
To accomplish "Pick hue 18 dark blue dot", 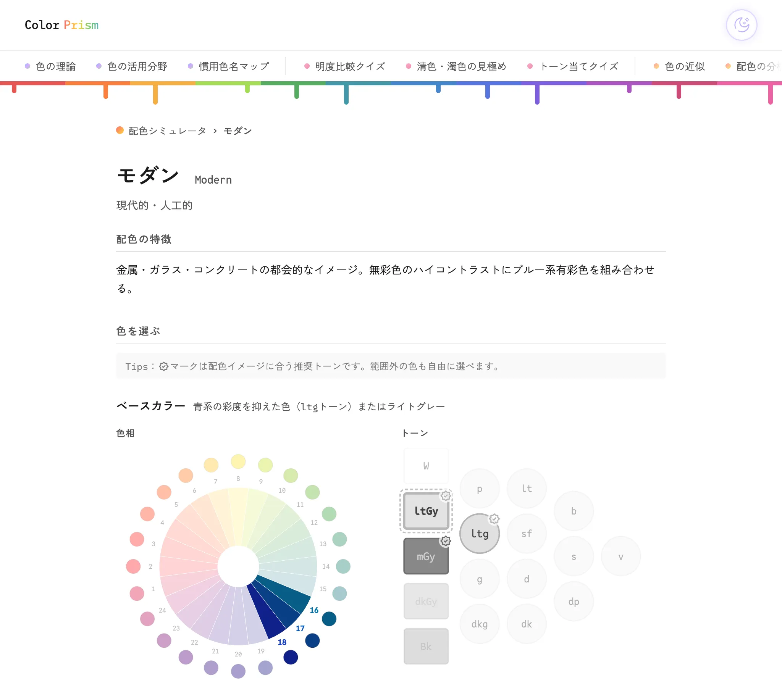I will pyautogui.click(x=291, y=657).
